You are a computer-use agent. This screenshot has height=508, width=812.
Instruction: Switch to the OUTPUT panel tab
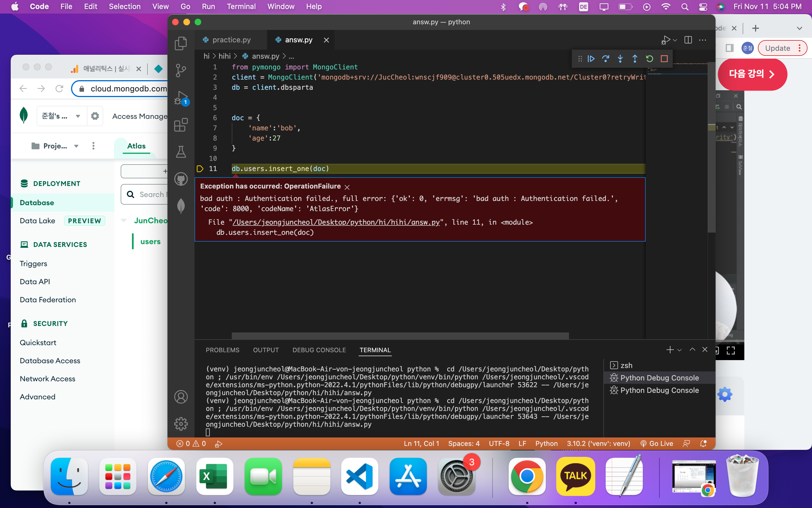(x=266, y=350)
